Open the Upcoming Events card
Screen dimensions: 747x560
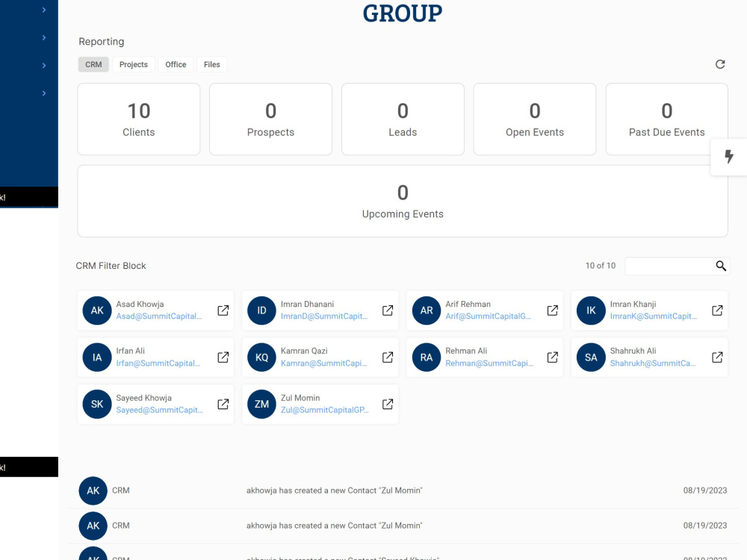click(x=403, y=201)
